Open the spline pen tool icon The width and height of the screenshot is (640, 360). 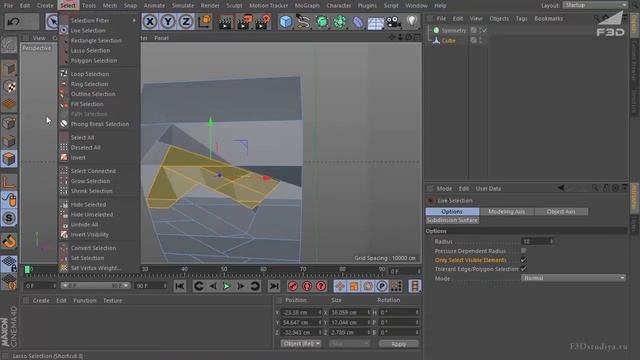(303, 22)
